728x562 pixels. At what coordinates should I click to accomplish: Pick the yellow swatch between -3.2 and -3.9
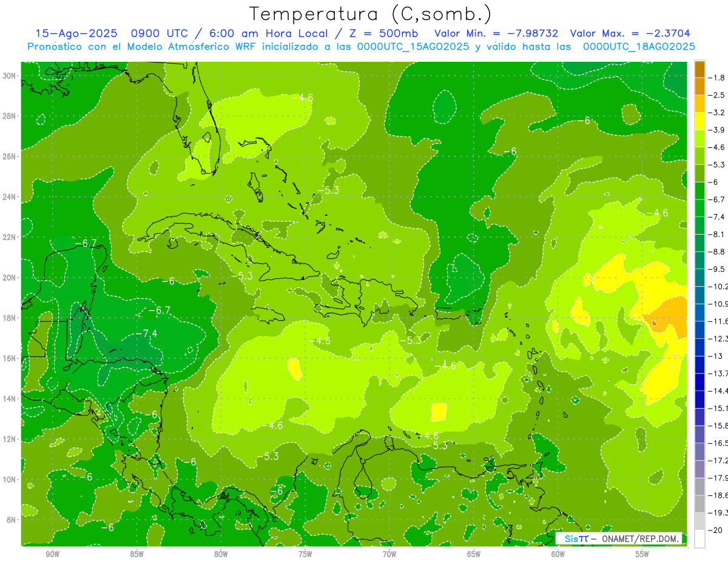click(699, 121)
